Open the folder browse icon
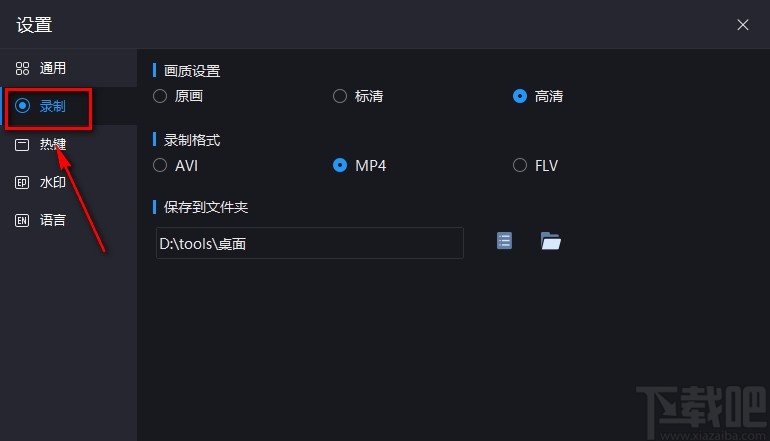Viewport: 770px width, 441px height. coord(550,241)
